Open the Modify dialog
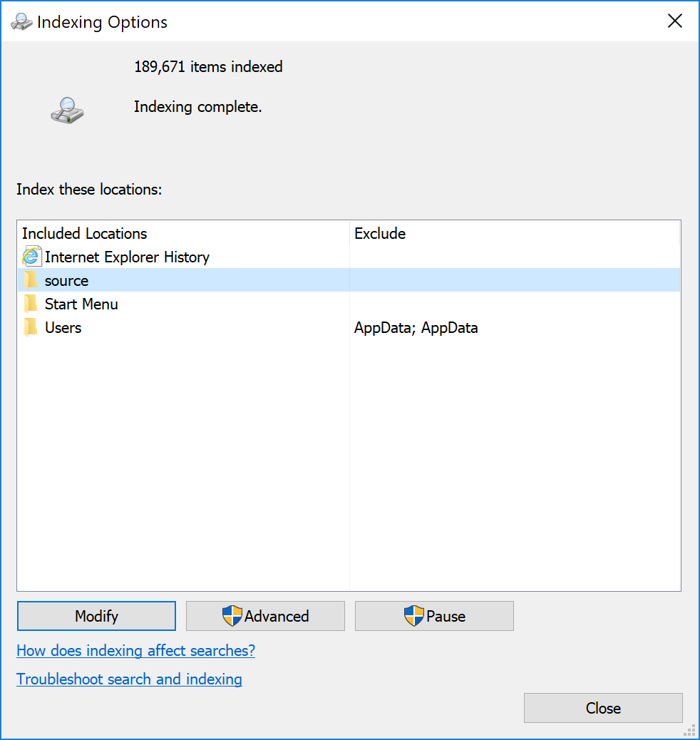The image size is (700, 740). pyautogui.click(x=96, y=615)
